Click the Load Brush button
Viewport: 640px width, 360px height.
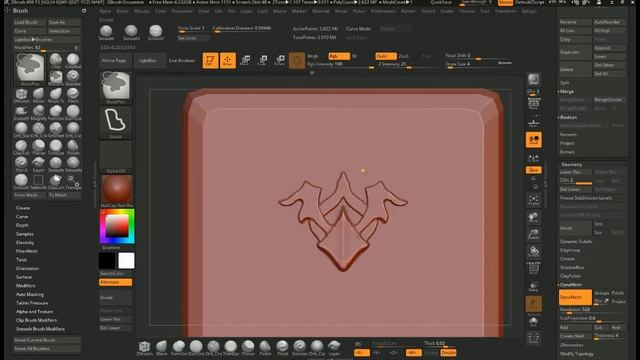[29, 22]
